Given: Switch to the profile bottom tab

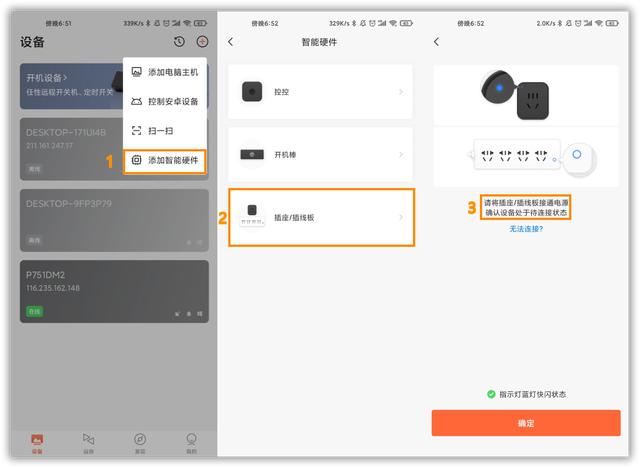Looking at the screenshot, I should (191, 444).
